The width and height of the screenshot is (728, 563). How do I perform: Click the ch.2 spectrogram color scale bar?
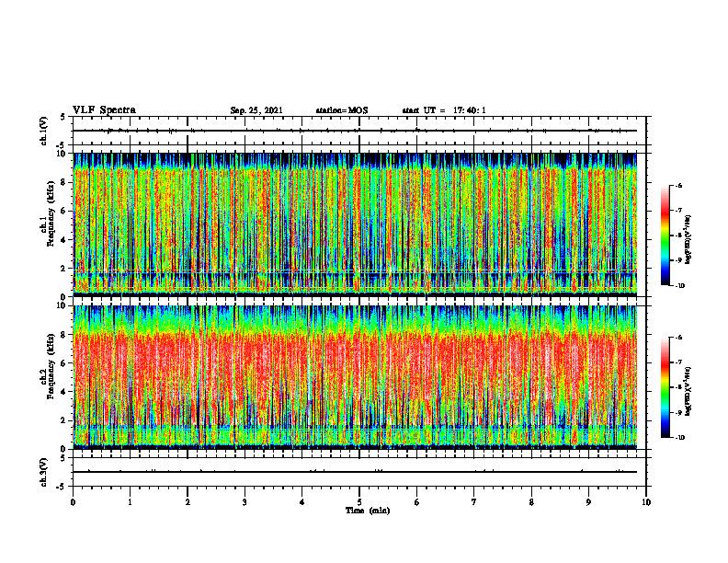(x=665, y=387)
